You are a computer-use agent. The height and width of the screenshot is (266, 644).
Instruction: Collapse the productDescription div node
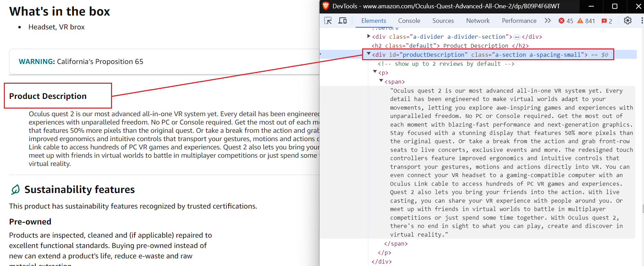(x=369, y=54)
